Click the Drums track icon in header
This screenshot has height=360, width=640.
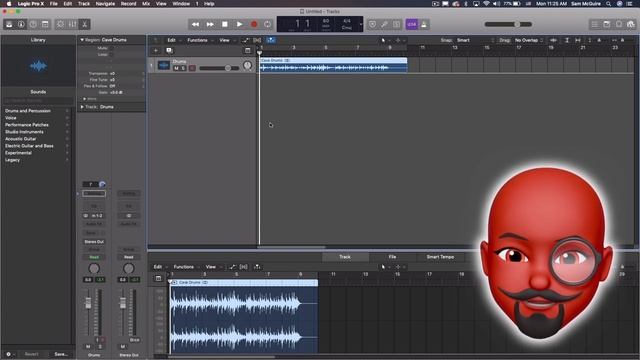click(x=164, y=65)
